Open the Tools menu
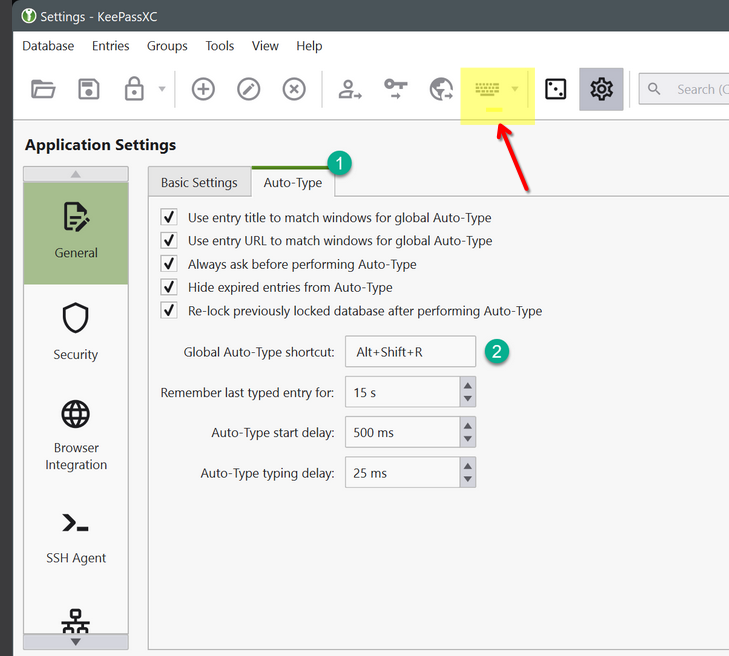729x656 pixels. point(220,46)
